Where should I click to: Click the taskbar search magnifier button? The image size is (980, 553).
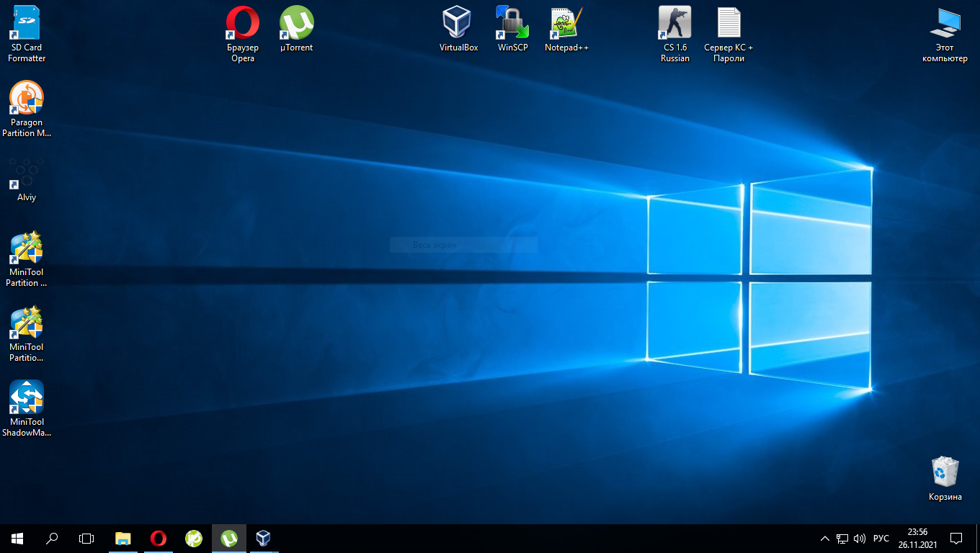click(52, 538)
